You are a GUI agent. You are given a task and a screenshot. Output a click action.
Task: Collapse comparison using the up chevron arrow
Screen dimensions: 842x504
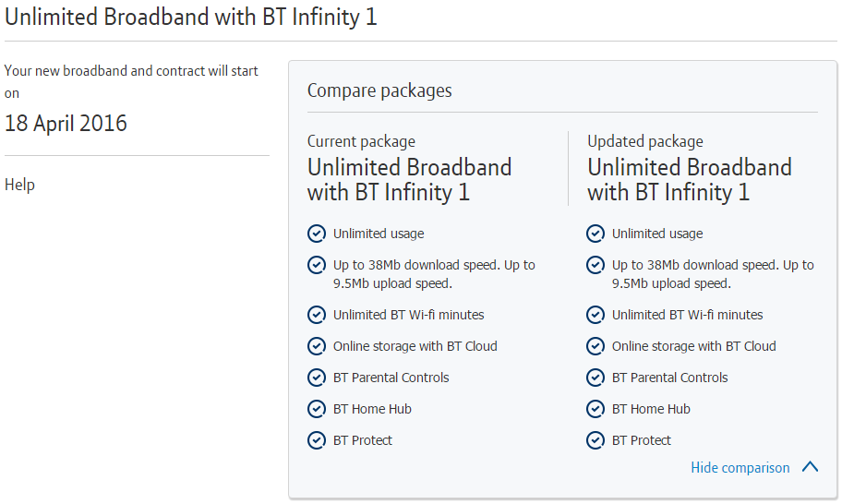(x=810, y=467)
